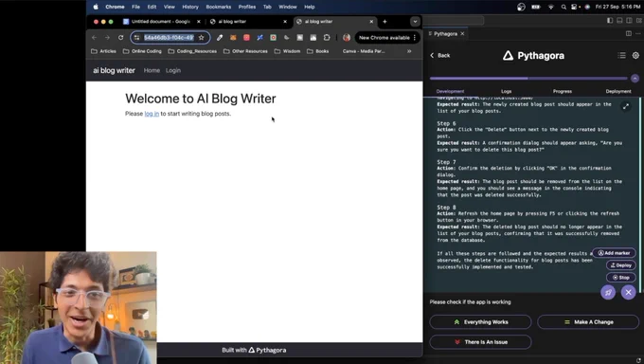Open the Chrome application menu
Viewport: 644px width, 364px height.
point(115,7)
